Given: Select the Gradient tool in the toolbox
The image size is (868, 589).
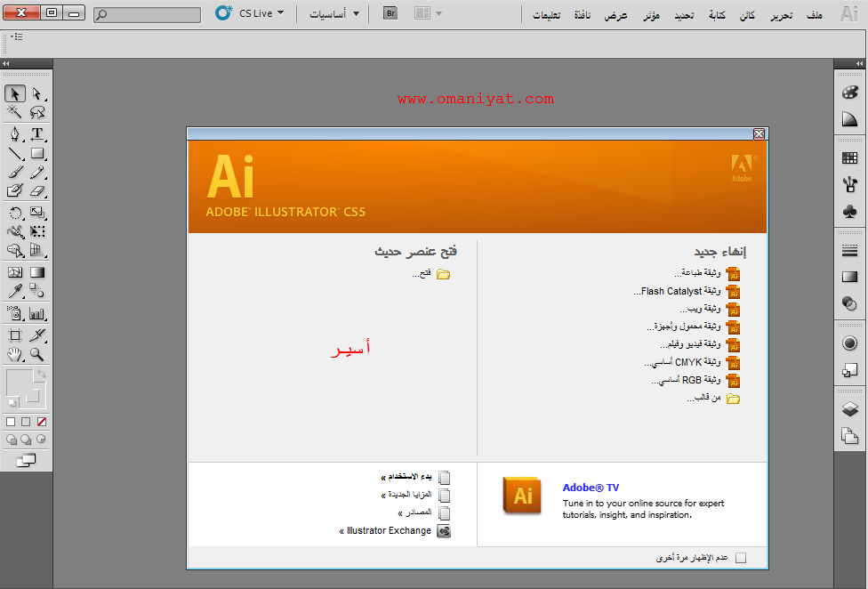Looking at the screenshot, I should pyautogui.click(x=37, y=272).
